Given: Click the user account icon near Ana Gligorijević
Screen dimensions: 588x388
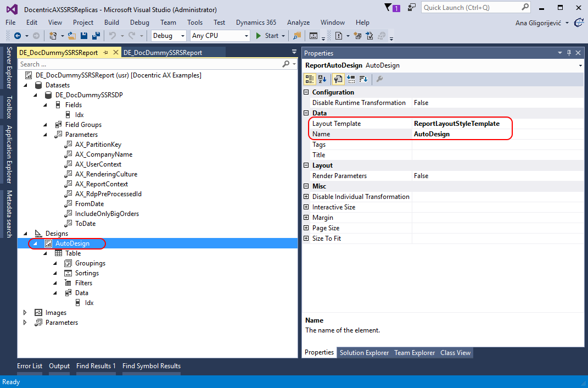Looking at the screenshot, I should [x=579, y=23].
